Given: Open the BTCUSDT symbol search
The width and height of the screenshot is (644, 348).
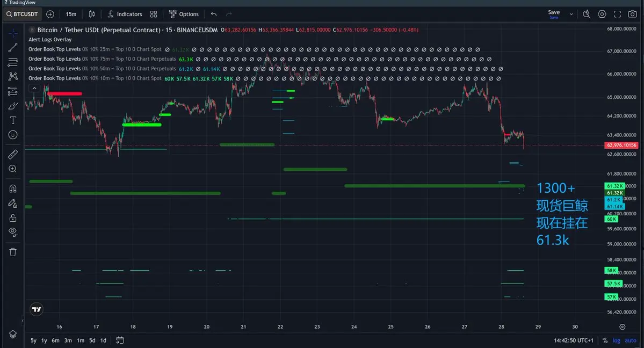Looking at the screenshot, I should point(22,14).
